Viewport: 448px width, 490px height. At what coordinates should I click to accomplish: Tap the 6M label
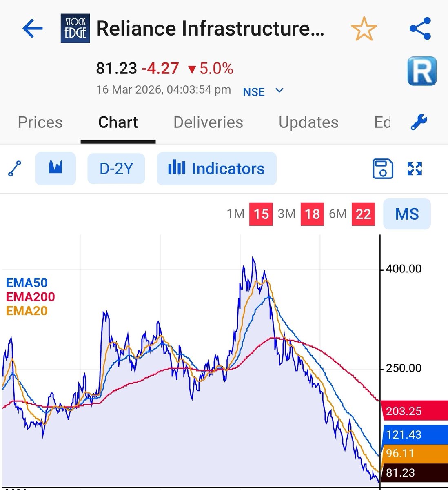[x=337, y=214]
